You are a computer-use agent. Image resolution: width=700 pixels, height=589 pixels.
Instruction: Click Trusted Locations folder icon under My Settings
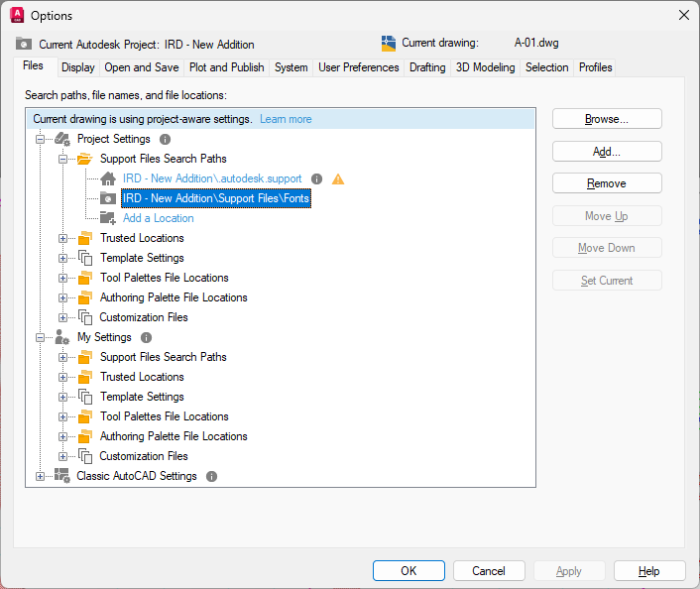click(x=85, y=377)
